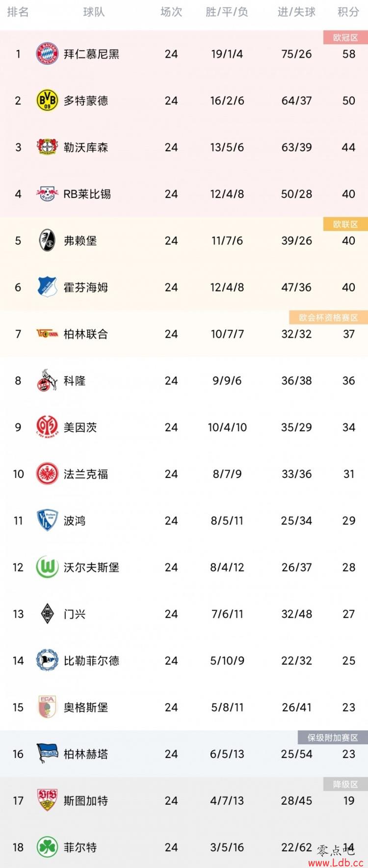This screenshot has width=368, height=868.
Task: Tap the Freiburg club badge
Action: 47,240
